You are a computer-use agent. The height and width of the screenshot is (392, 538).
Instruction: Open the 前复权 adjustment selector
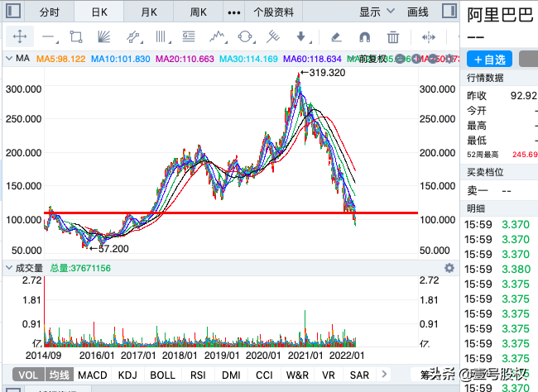tap(372, 59)
